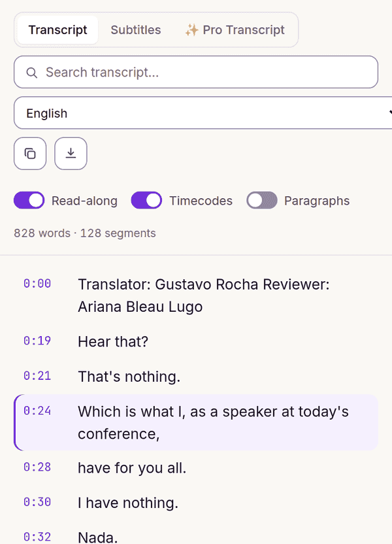
Task: Jump to timecode 0:21
Action: click(x=37, y=376)
